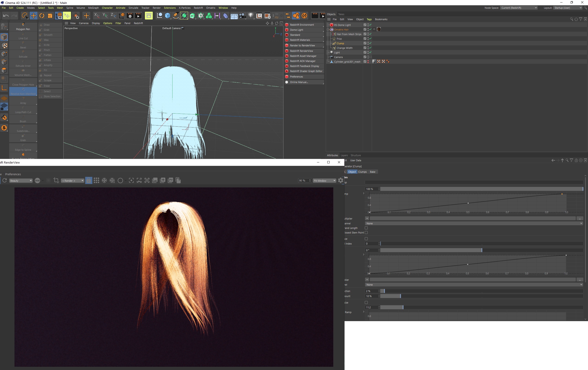588x370 pixels.
Task: Enable the Closest Stem Point checkbox
Action: click(366, 233)
